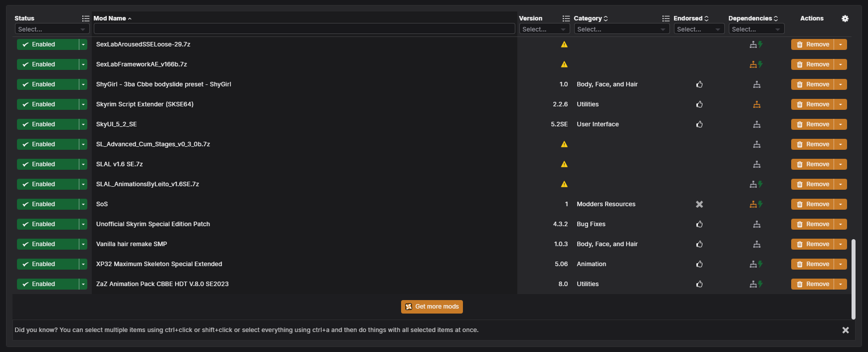Open Status filter Select dropdown
The width and height of the screenshot is (868, 352).
[x=52, y=29]
